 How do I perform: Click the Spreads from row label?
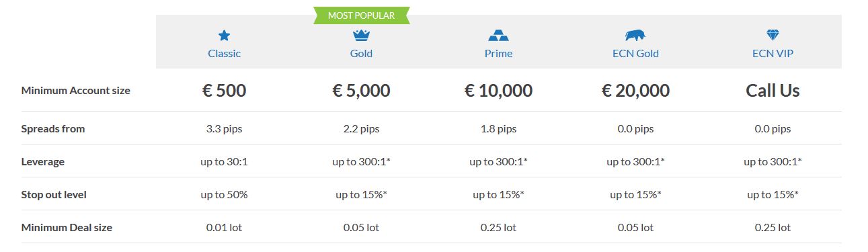coord(53,128)
